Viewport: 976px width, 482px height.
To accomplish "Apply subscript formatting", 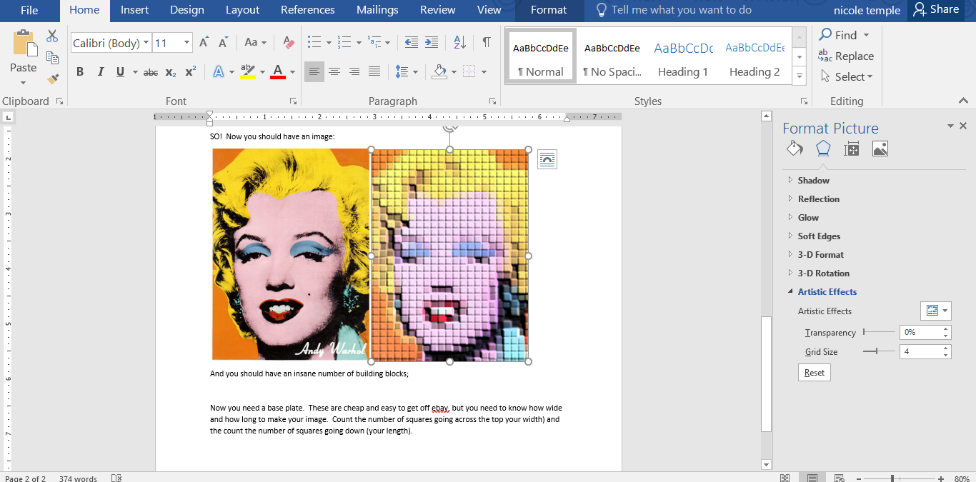I will click(171, 72).
